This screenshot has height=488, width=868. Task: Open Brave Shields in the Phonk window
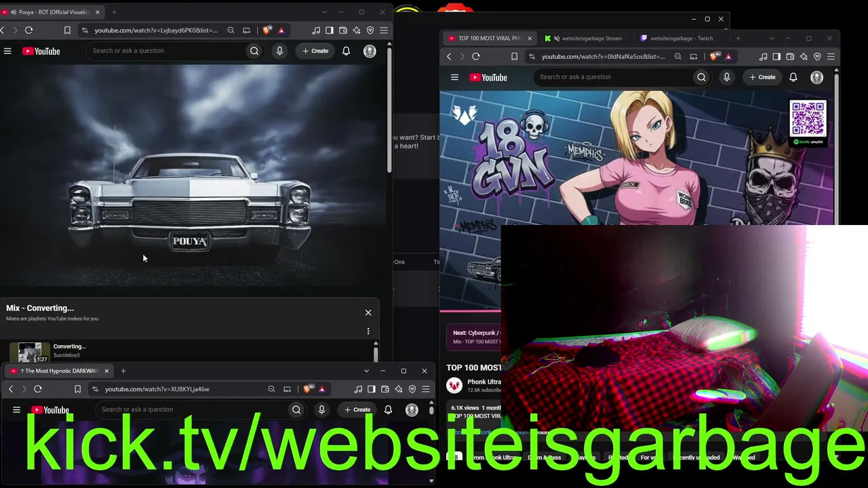(x=714, y=56)
